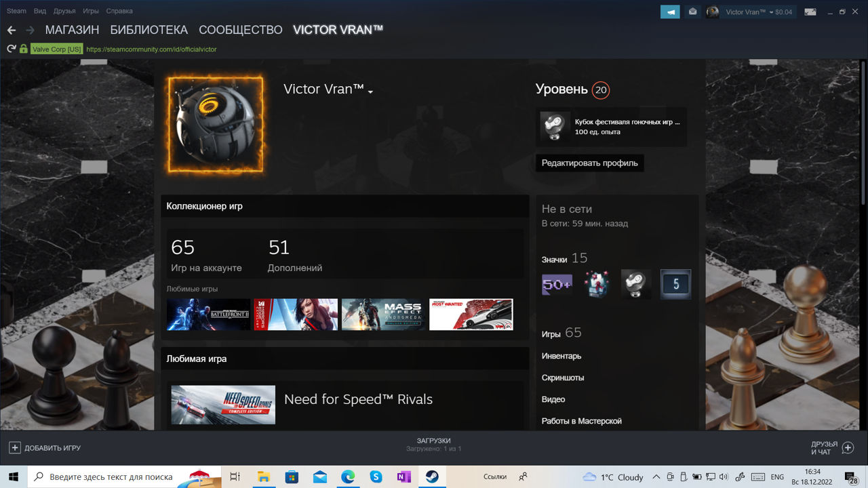This screenshot has width=868, height=488.
Task: Open the 50+ game collector badge
Action: (x=557, y=285)
